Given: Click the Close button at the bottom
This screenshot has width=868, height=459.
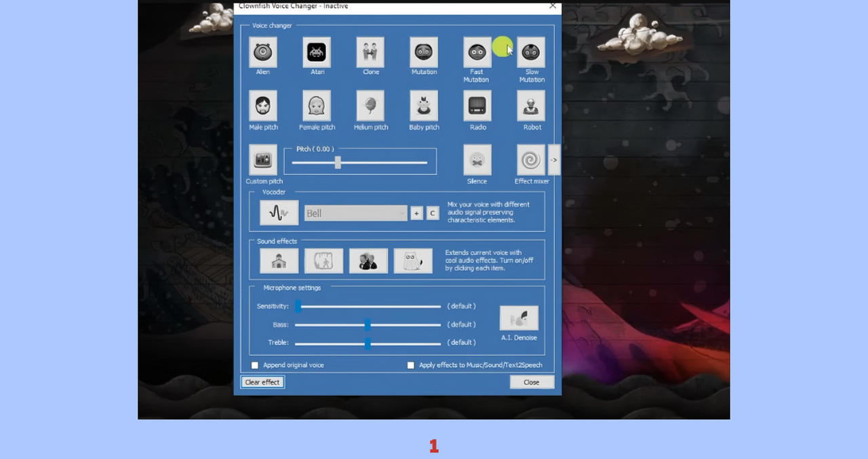Looking at the screenshot, I should pos(532,382).
